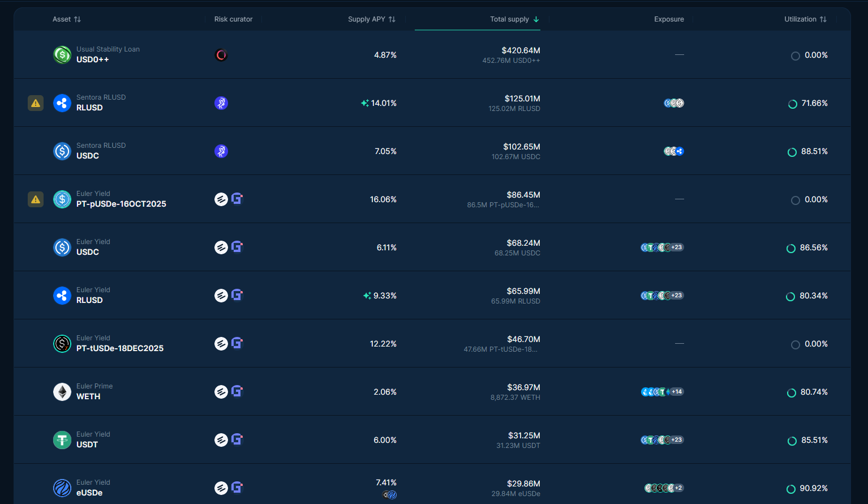Click +23 exposure badge in Euler Yield USDC row
This screenshot has height=504, width=868.
(x=677, y=247)
